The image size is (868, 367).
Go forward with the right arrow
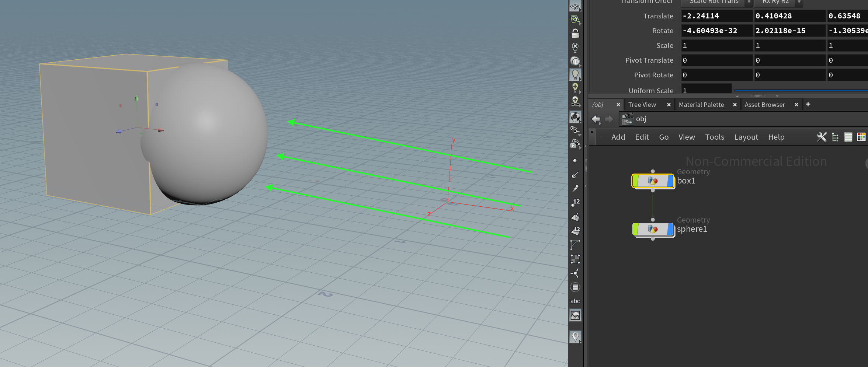(609, 119)
